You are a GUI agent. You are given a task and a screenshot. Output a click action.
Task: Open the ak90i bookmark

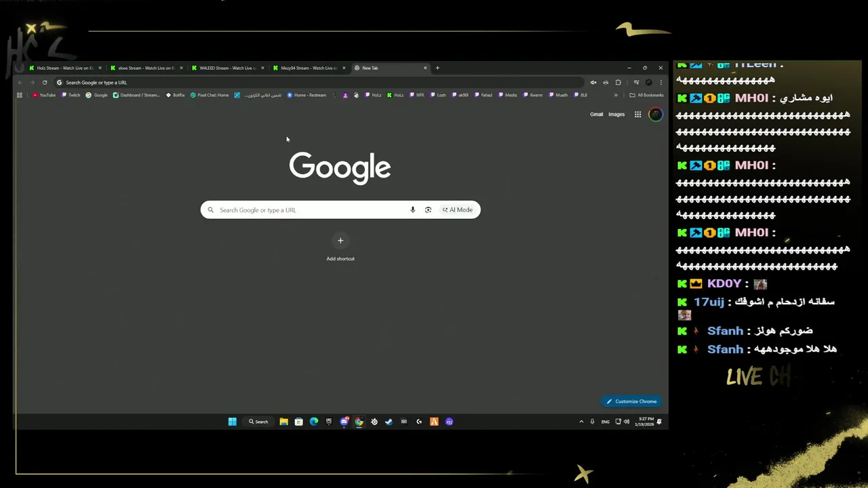click(x=460, y=95)
